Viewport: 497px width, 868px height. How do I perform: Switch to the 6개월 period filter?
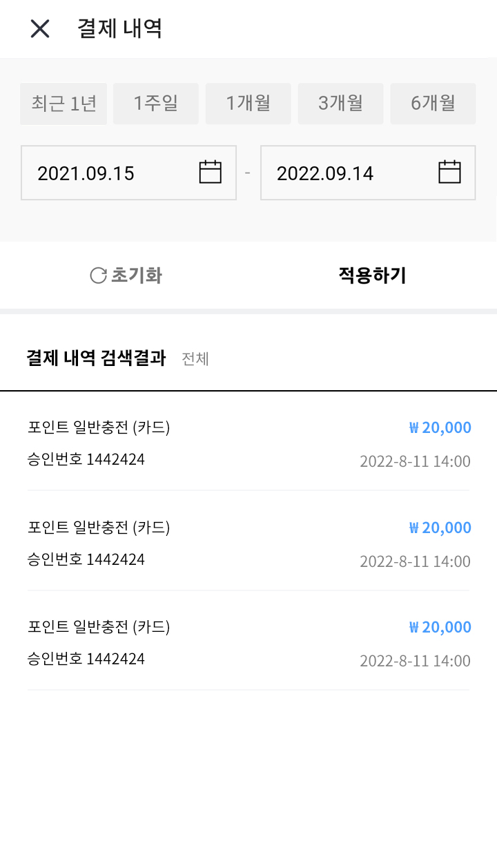(433, 104)
